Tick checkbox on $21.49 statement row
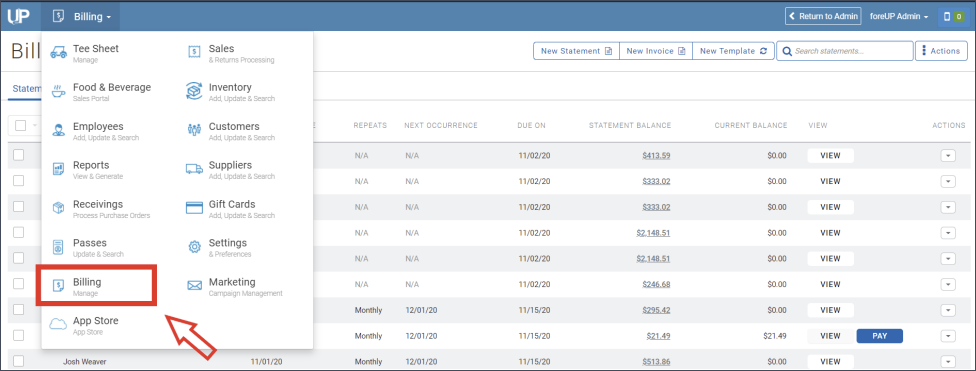The image size is (976, 371). click(x=19, y=336)
